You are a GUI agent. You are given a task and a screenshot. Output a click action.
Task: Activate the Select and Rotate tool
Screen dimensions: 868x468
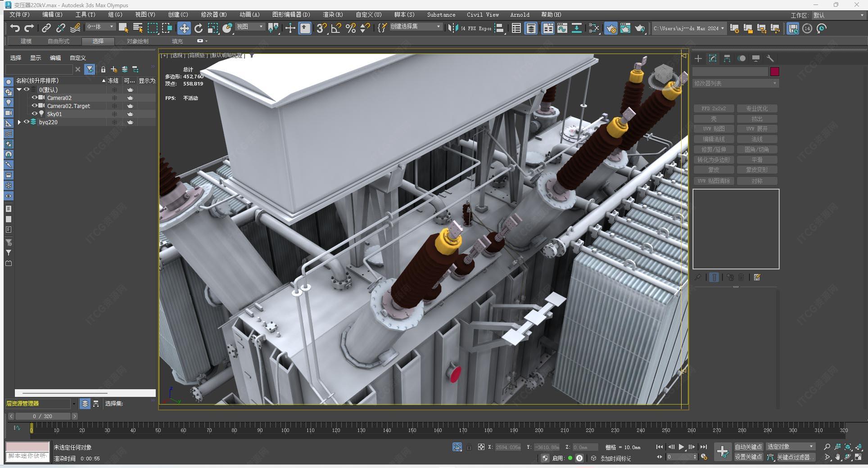click(x=199, y=28)
